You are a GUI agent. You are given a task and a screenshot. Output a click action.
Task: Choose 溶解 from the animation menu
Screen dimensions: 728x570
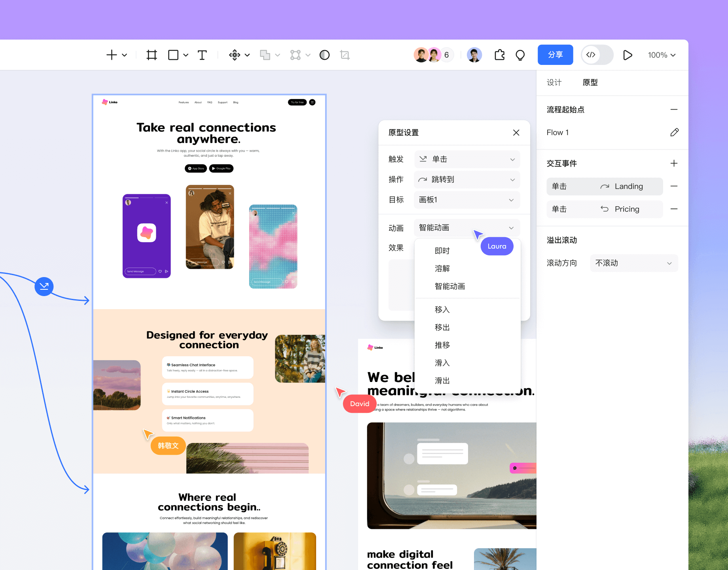tap(442, 268)
